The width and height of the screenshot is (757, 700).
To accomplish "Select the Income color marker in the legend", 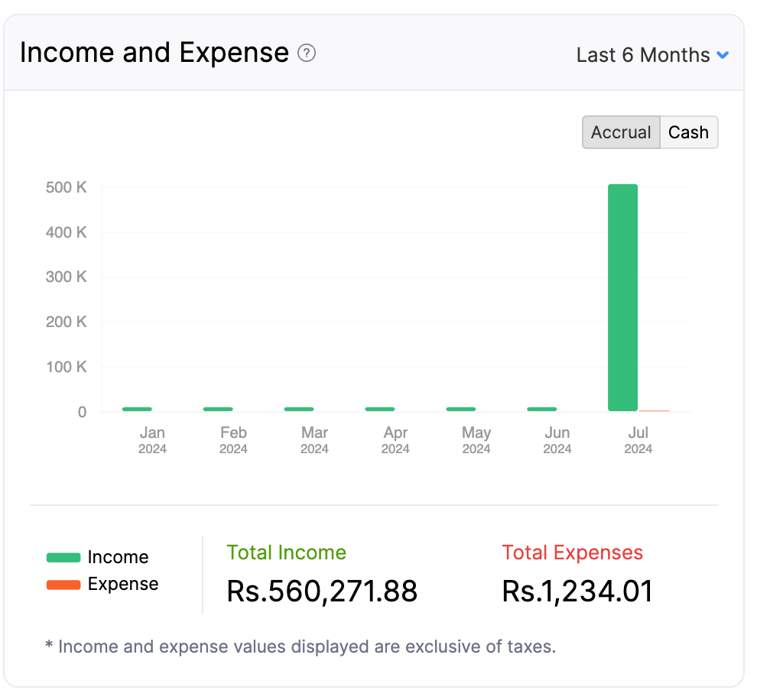I will click(x=64, y=557).
